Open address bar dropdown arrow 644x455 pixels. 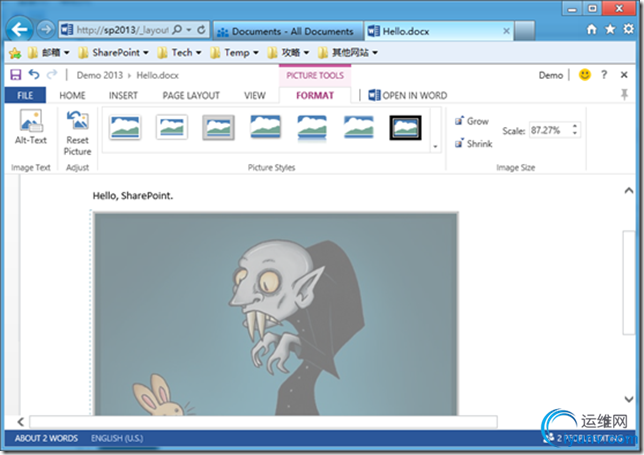[x=189, y=30]
